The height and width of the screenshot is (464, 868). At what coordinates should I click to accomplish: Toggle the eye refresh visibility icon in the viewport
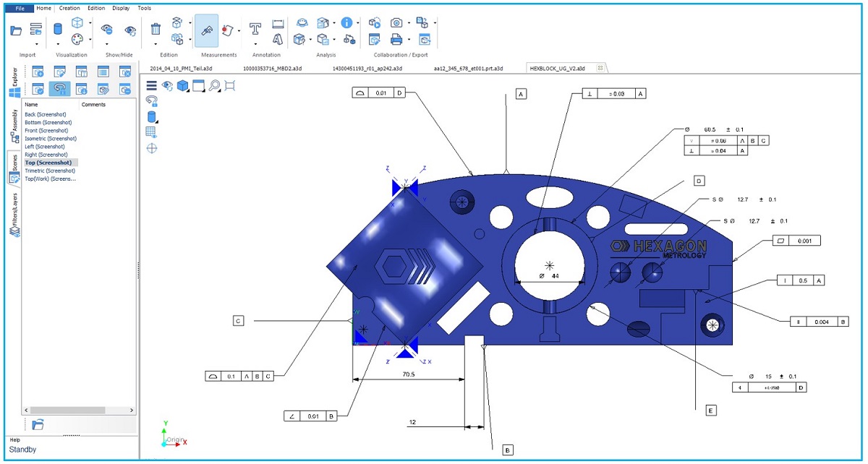click(167, 85)
